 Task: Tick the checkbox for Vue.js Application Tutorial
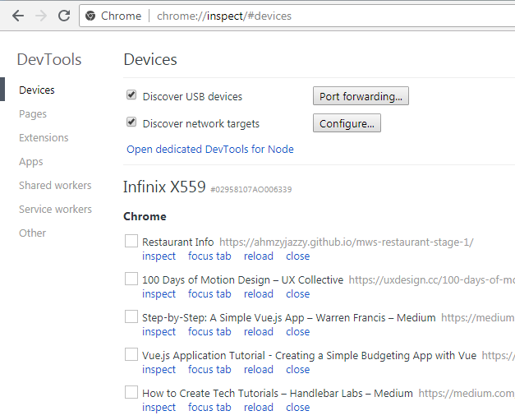click(131, 354)
